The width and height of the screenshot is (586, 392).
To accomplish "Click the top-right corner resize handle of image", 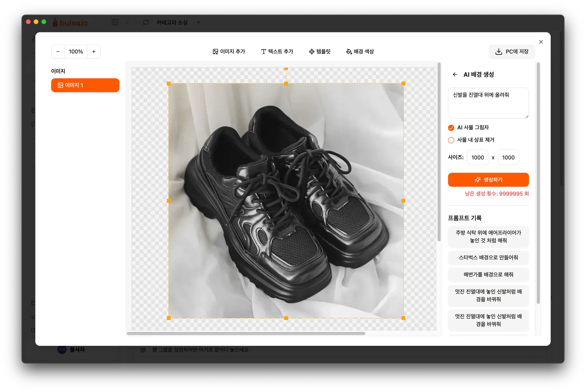I will click(x=403, y=83).
